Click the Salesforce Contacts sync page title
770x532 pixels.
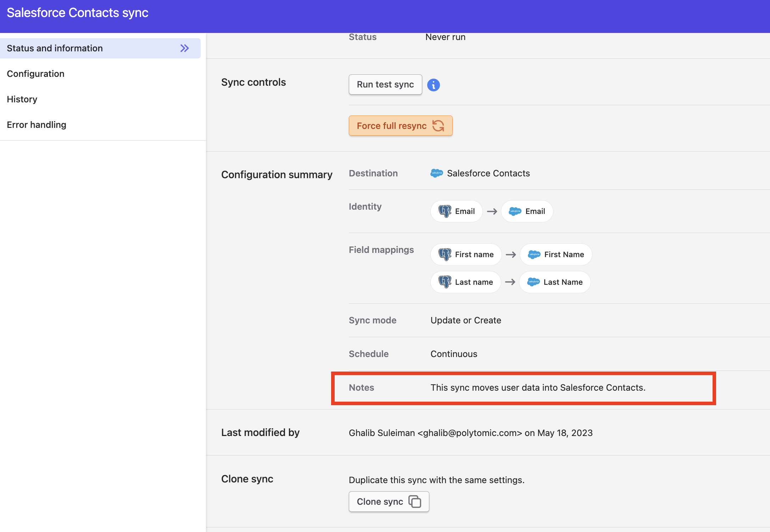[x=77, y=13]
